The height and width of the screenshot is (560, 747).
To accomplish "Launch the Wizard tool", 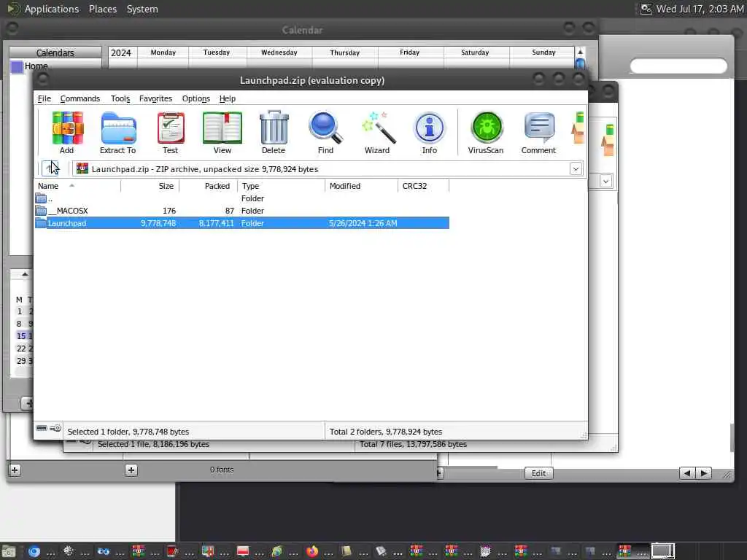I will [377, 132].
